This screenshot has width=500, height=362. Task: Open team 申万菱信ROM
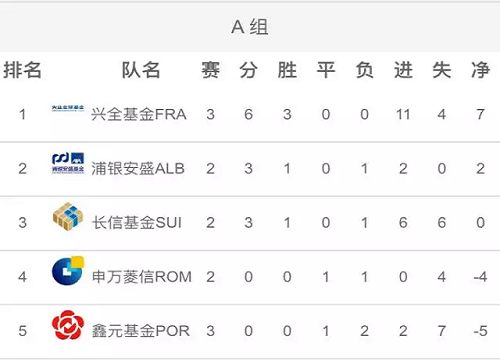142,277
